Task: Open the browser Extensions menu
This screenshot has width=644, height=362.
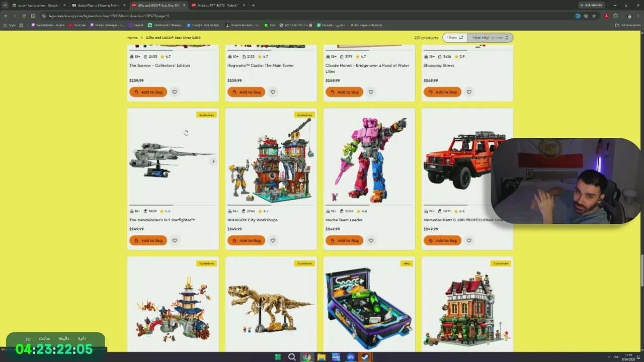Action: pos(615,16)
